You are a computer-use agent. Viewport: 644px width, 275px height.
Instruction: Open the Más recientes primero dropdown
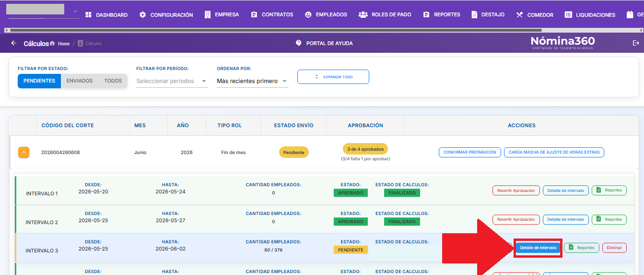253,81
